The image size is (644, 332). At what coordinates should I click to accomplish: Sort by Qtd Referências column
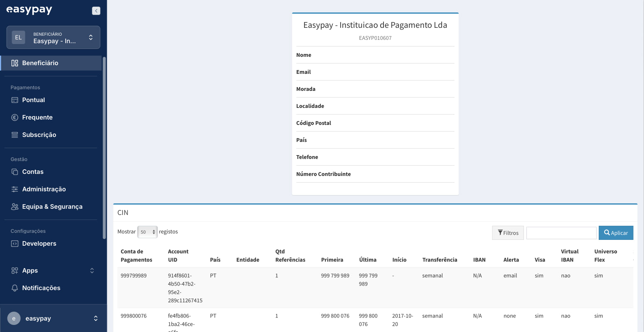[x=290, y=256]
